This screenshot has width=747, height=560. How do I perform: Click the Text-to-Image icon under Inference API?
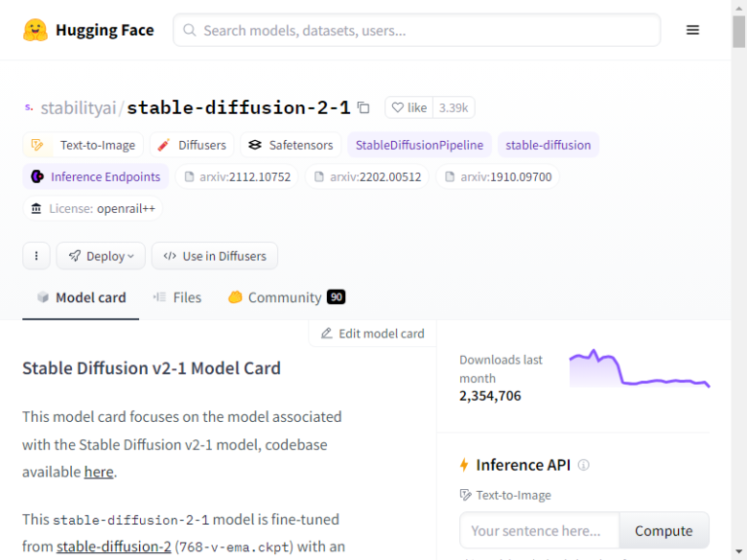click(466, 495)
